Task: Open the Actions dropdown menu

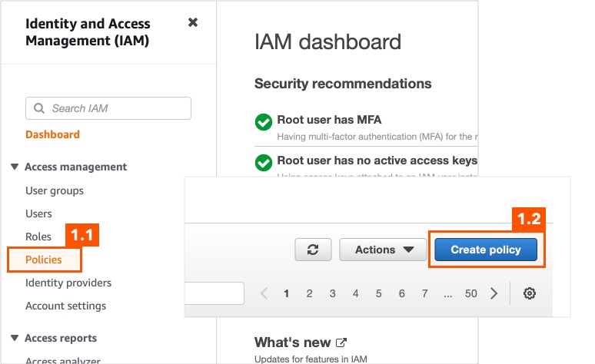Action: click(x=383, y=250)
